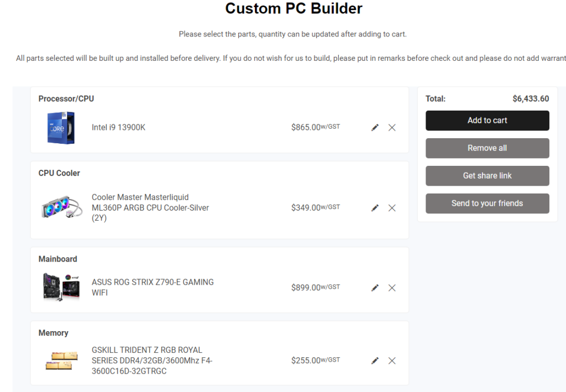566x392 pixels.
Task: Remove the GSKILL Trident Z memory
Action: pos(392,360)
